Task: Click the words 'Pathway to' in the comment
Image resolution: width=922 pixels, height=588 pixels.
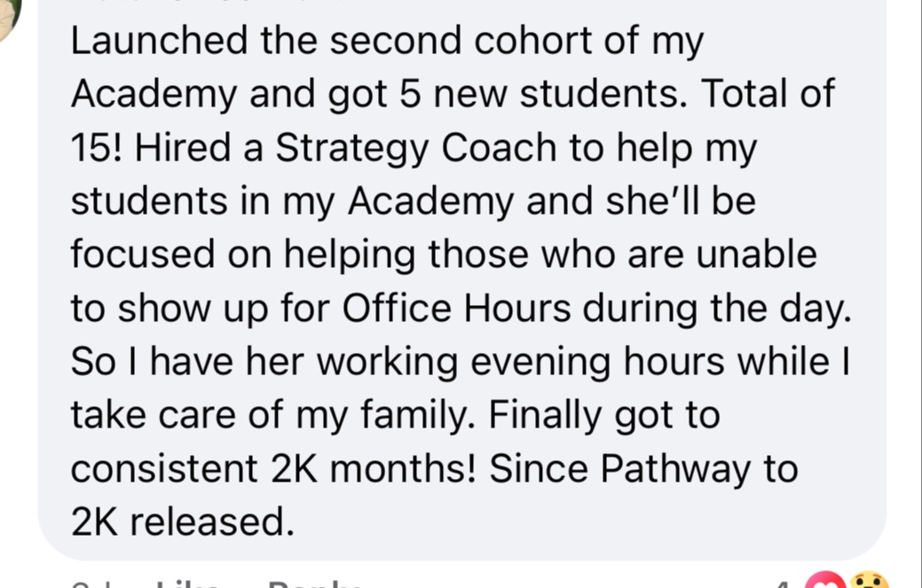Action: (699, 469)
